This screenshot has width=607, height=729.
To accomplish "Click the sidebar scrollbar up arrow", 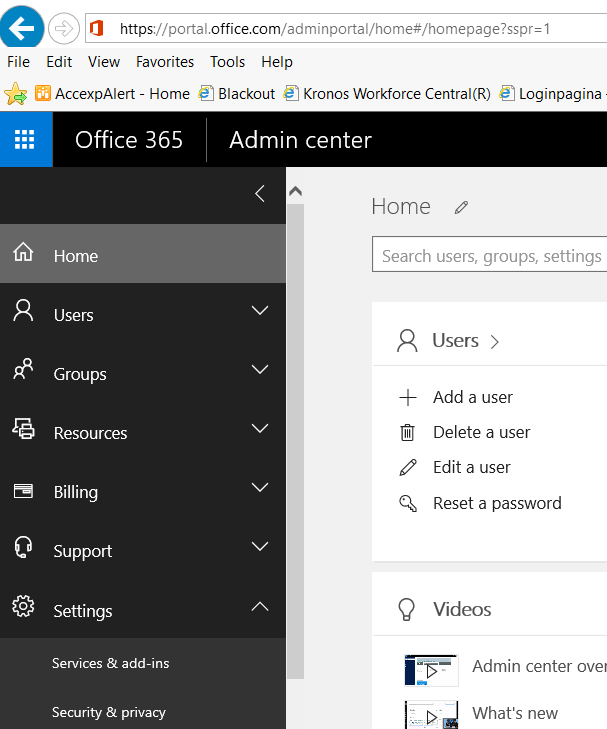I will [x=295, y=192].
